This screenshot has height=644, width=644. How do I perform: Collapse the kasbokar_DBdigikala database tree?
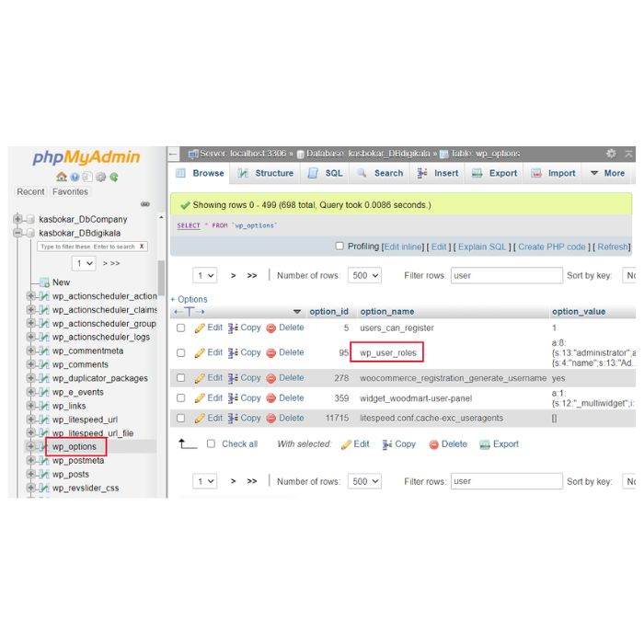18,234
